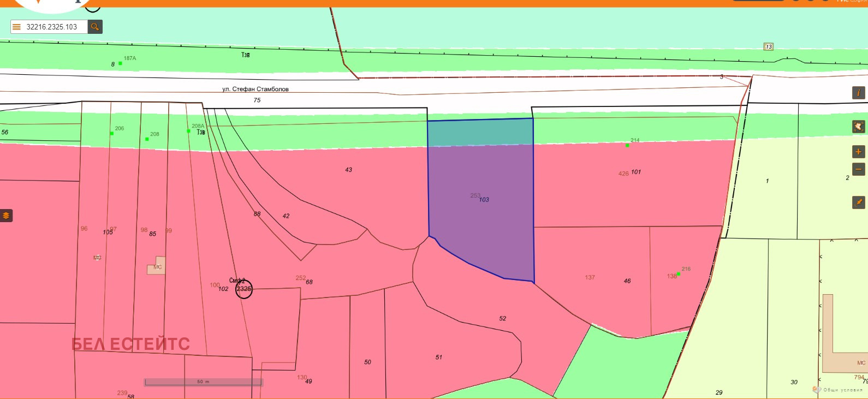Open the layers panel on left edge

tap(6, 216)
